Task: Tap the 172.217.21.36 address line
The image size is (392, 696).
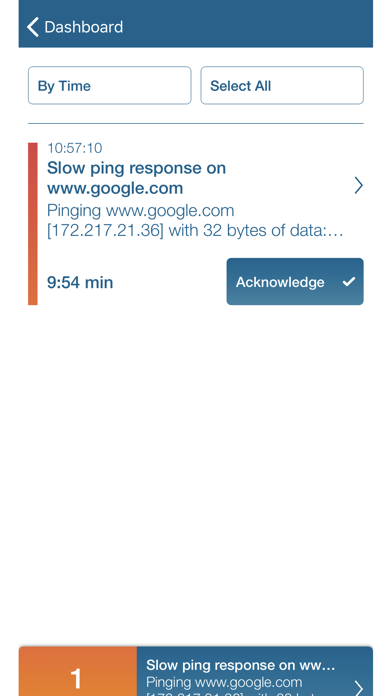Action: [x=195, y=230]
